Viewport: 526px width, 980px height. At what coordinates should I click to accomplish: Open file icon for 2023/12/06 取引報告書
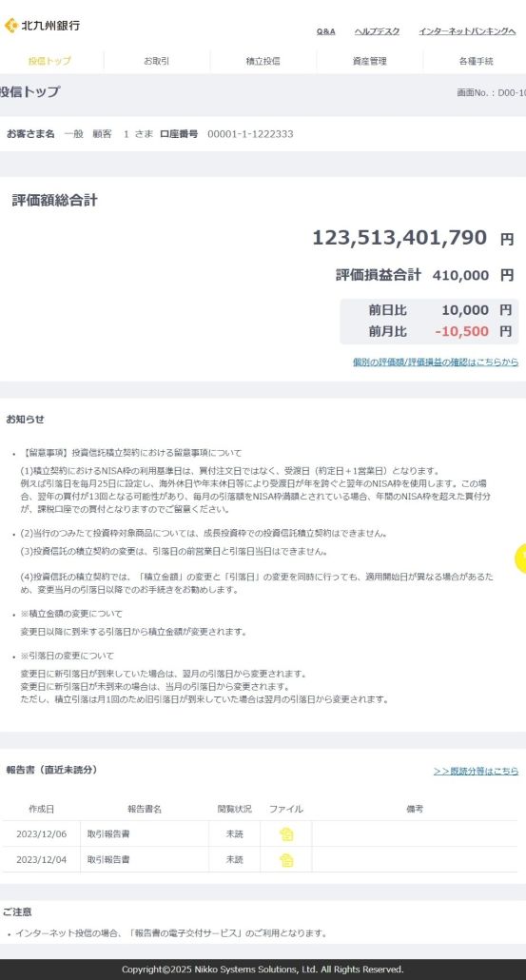286,833
